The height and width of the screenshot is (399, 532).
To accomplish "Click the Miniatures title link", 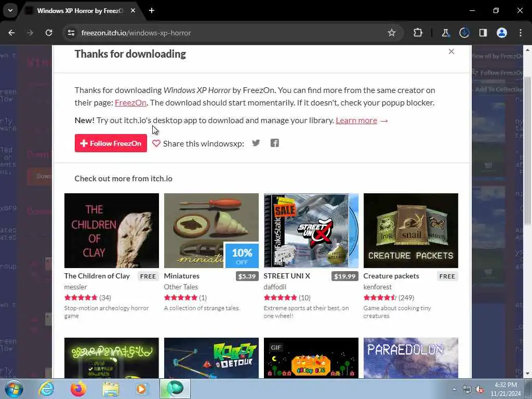I will coord(181,276).
